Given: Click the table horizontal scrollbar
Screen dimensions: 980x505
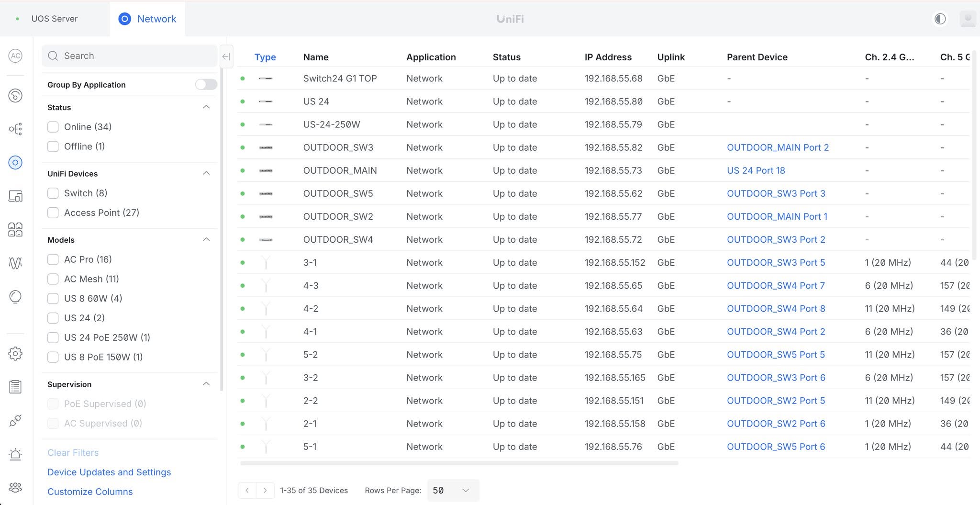Looking at the screenshot, I should tap(459, 463).
